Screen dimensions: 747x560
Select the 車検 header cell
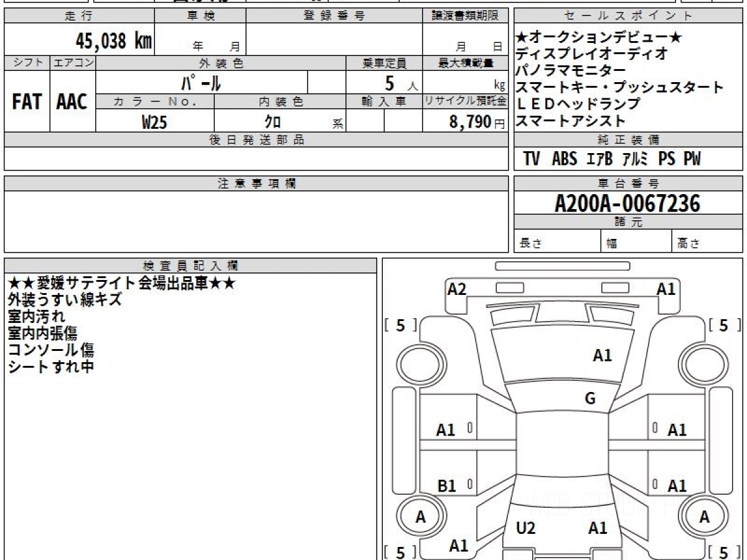click(200, 16)
